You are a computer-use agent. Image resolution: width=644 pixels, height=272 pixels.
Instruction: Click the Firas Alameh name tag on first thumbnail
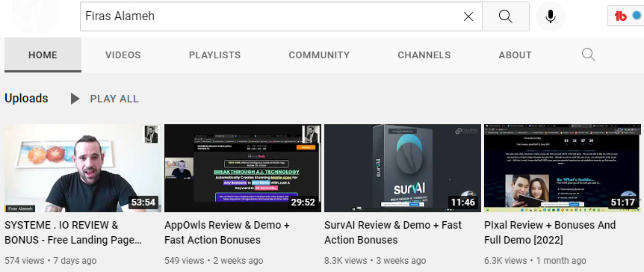(x=20, y=208)
